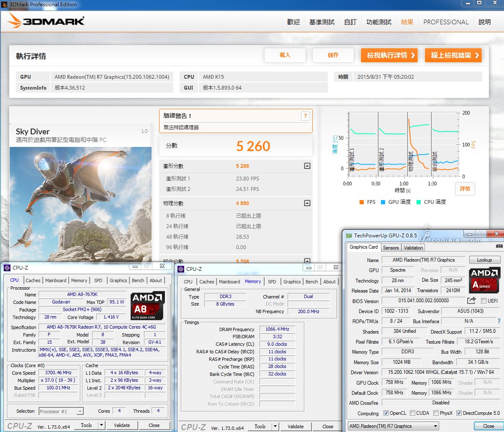Open Graphics tab in left CPU-Z window
This screenshot has height=432, width=504.
[118, 280]
